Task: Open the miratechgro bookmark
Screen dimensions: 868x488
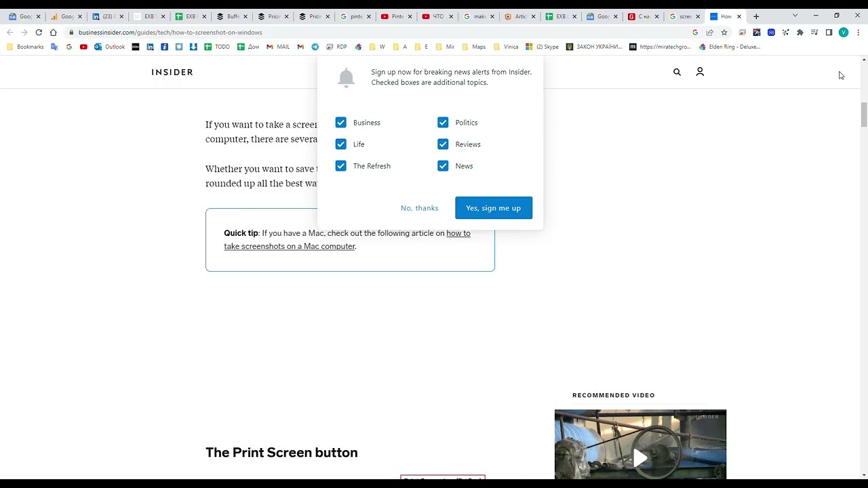Action: pyautogui.click(x=660, y=47)
